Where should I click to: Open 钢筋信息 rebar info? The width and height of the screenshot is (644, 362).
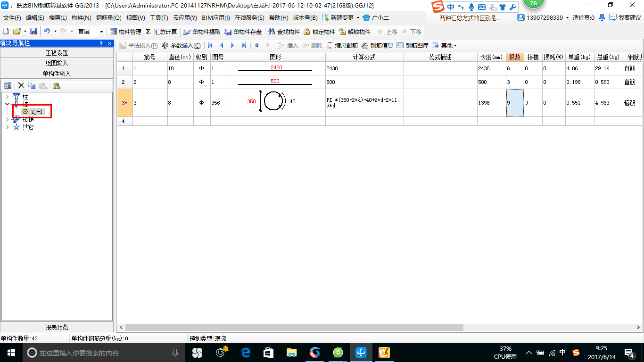(378, 45)
